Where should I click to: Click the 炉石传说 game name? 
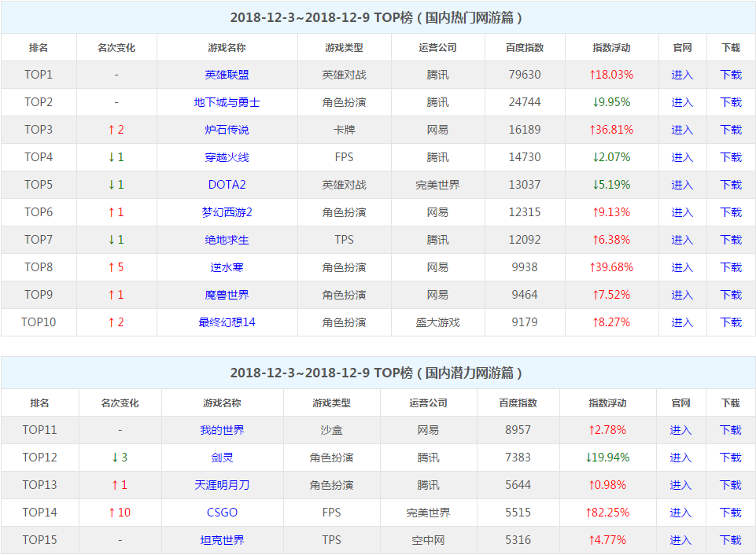(x=227, y=130)
